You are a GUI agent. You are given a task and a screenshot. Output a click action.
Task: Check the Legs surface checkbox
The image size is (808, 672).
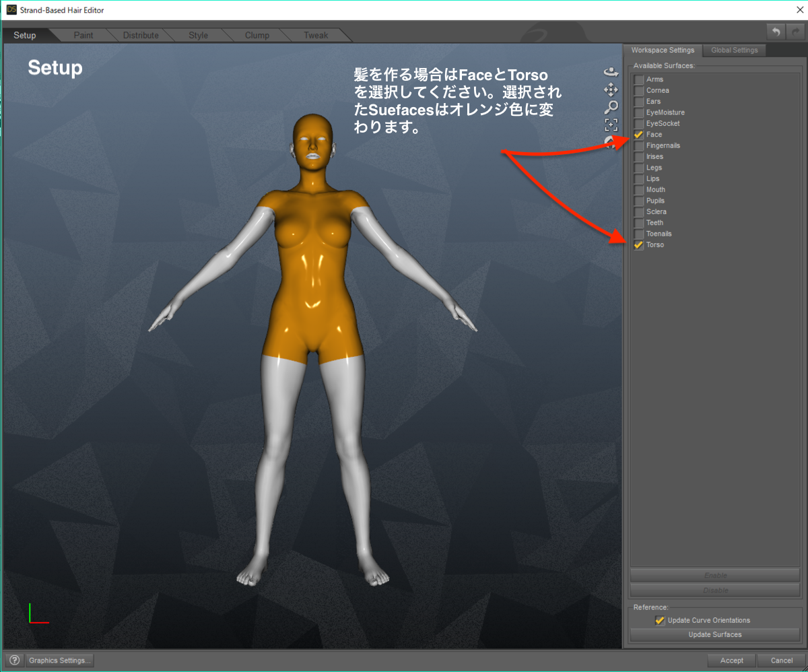(x=638, y=168)
